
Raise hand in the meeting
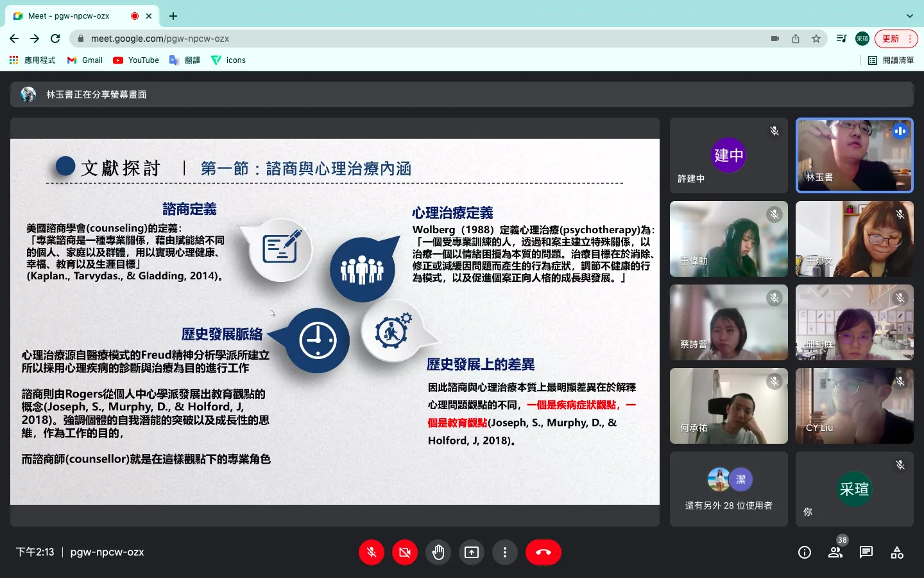438,552
